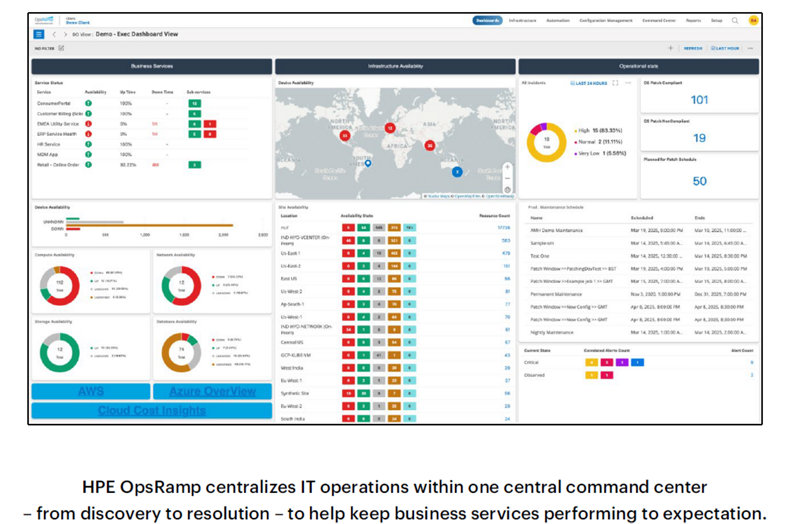This screenshot has width=800, height=524.
Task: Click the Storage Availability donut chart
Action: coord(60,353)
